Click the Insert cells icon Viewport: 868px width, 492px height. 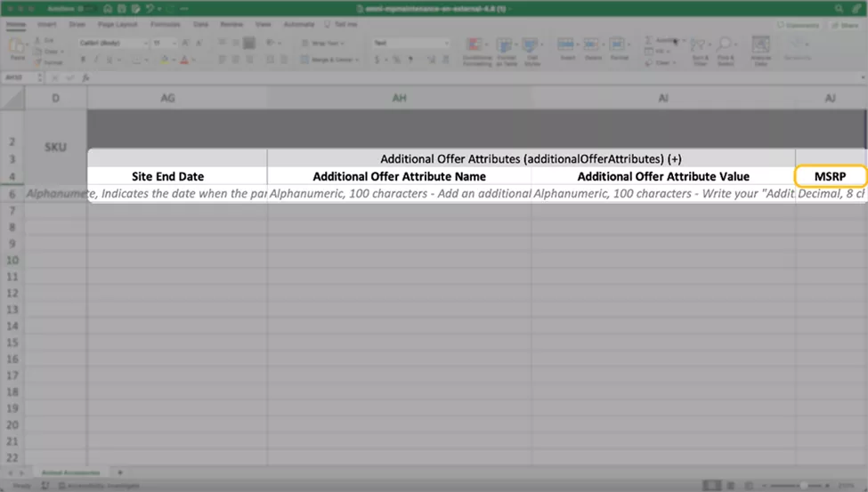(566, 50)
